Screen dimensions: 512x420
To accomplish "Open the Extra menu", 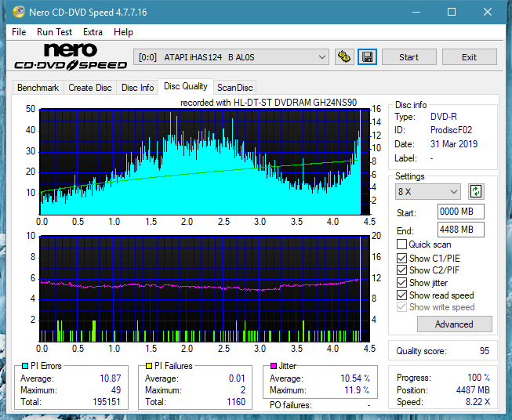I will [93, 32].
